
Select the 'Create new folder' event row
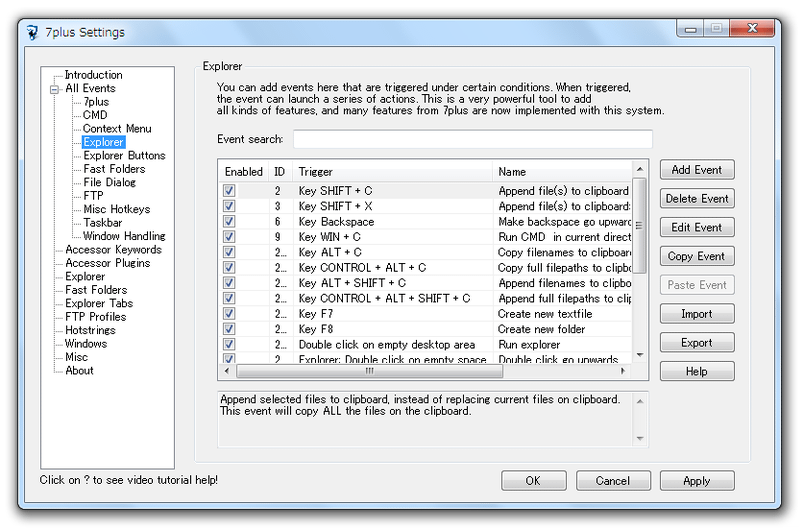[x=426, y=329]
